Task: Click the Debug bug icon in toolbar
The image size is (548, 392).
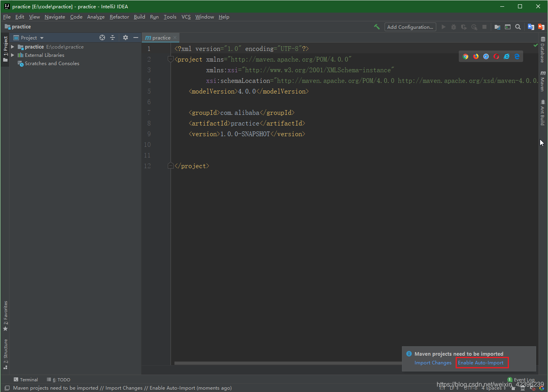Action: tap(454, 27)
